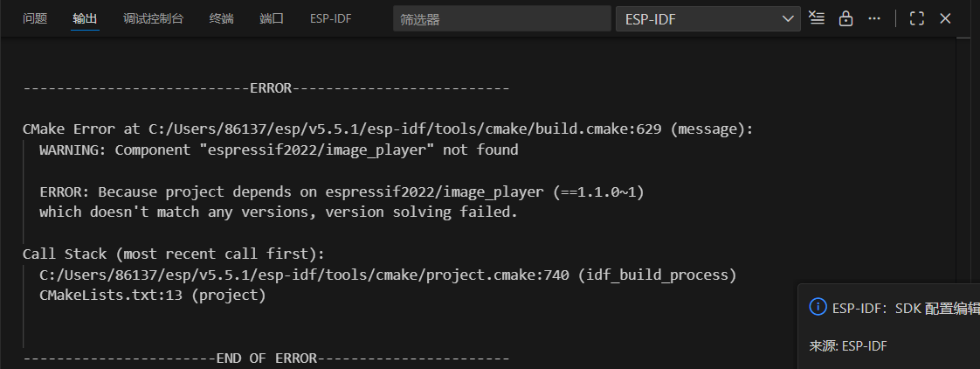Open the more actions ellipsis menu
This screenshot has width=980, height=369.
[874, 18]
